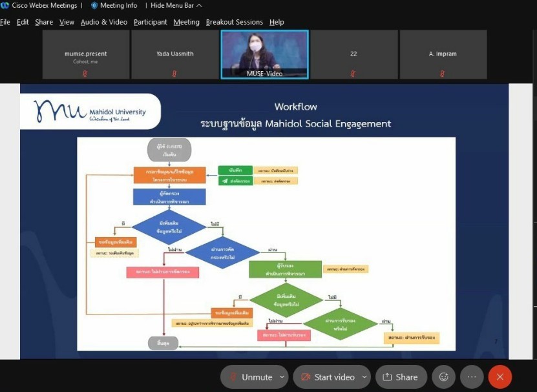Click the blue 'มีเพิ่มเติมข้อมูลหรือไม่' decision diamond

(x=169, y=227)
